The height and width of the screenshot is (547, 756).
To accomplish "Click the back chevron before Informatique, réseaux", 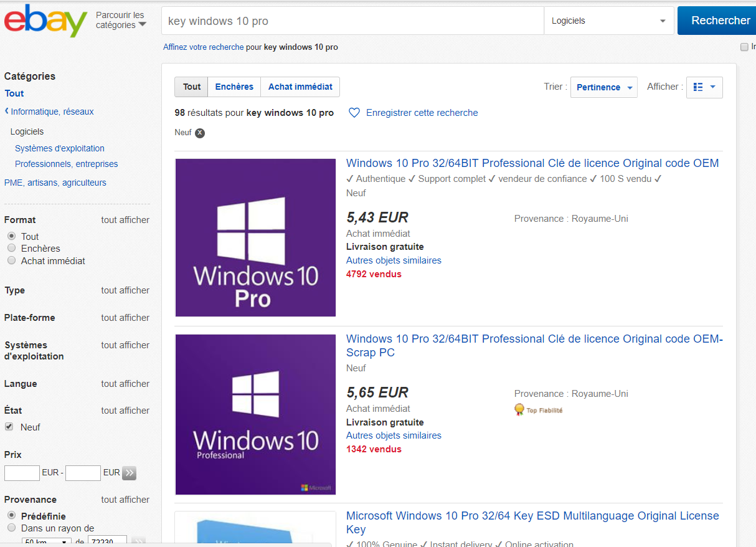I will [x=7, y=112].
